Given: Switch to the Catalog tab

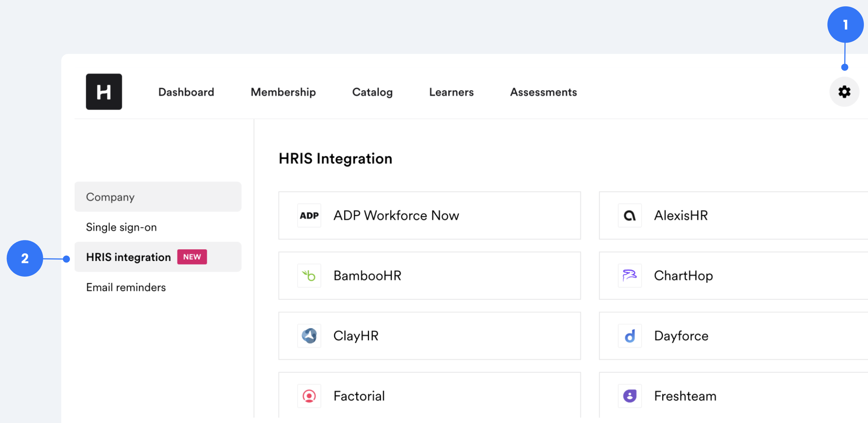Looking at the screenshot, I should [x=372, y=92].
